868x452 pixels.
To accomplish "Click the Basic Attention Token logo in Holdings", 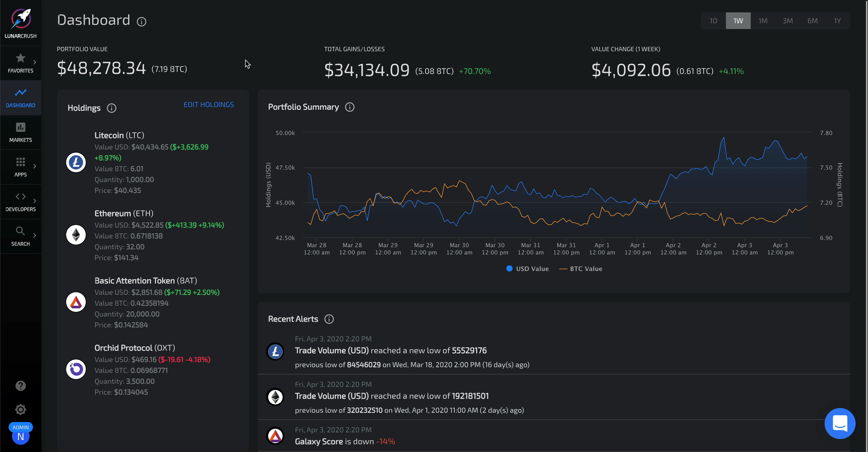I will click(76, 302).
